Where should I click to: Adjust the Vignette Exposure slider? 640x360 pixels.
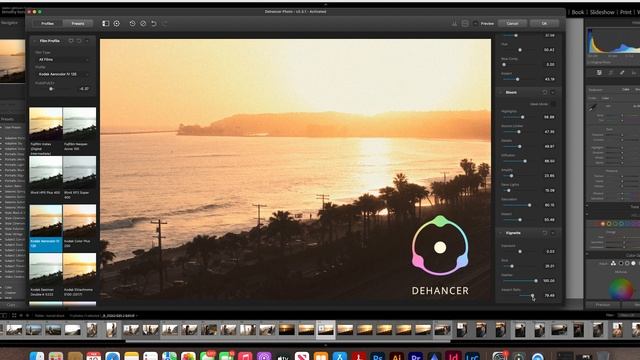(519, 252)
